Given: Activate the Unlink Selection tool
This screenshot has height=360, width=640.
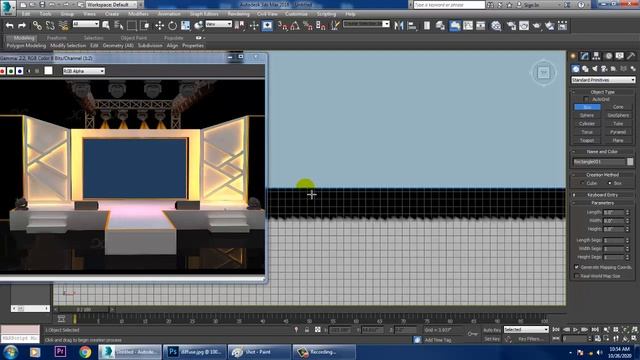Looking at the screenshot, I should coord(50,26).
